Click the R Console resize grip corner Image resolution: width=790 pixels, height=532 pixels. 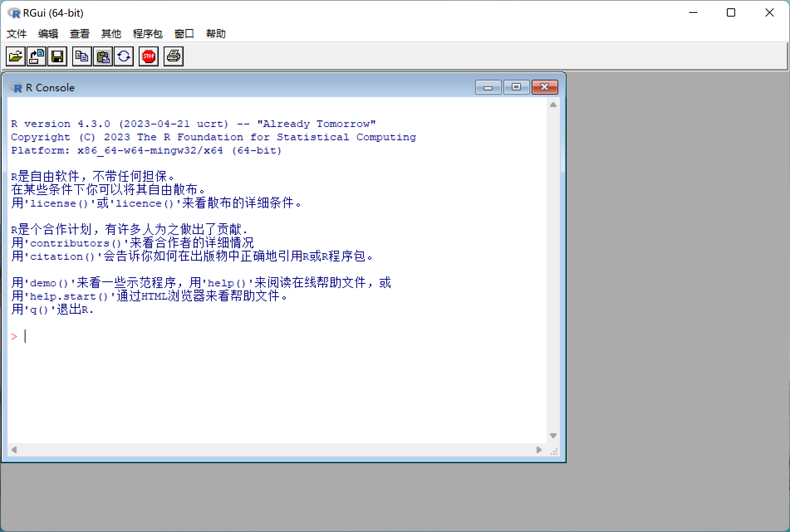click(554, 451)
